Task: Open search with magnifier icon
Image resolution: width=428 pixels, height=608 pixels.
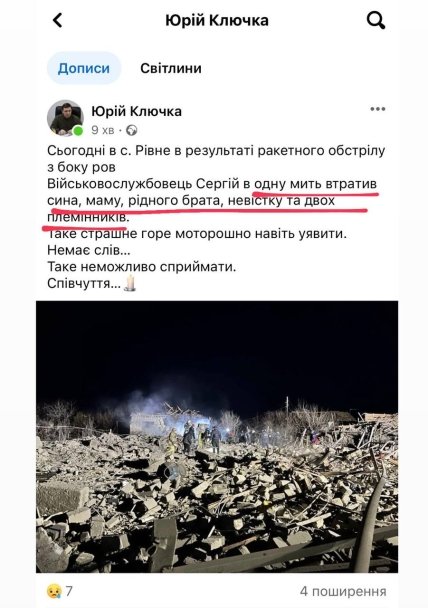Action: click(x=376, y=20)
